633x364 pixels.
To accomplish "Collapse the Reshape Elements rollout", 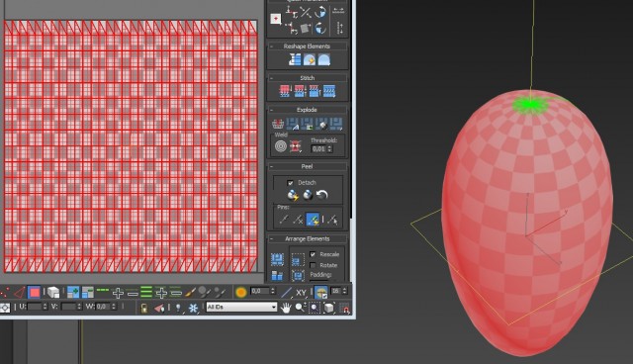I will click(271, 46).
